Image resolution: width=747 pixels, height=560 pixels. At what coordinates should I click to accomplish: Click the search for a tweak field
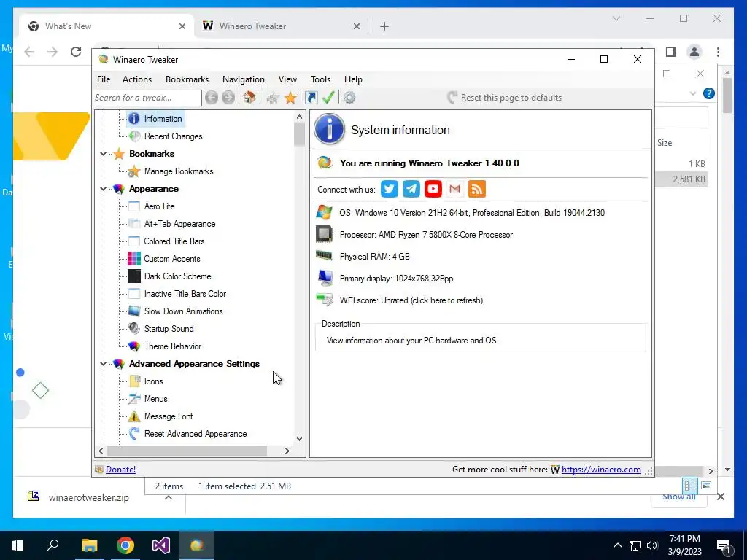147,98
